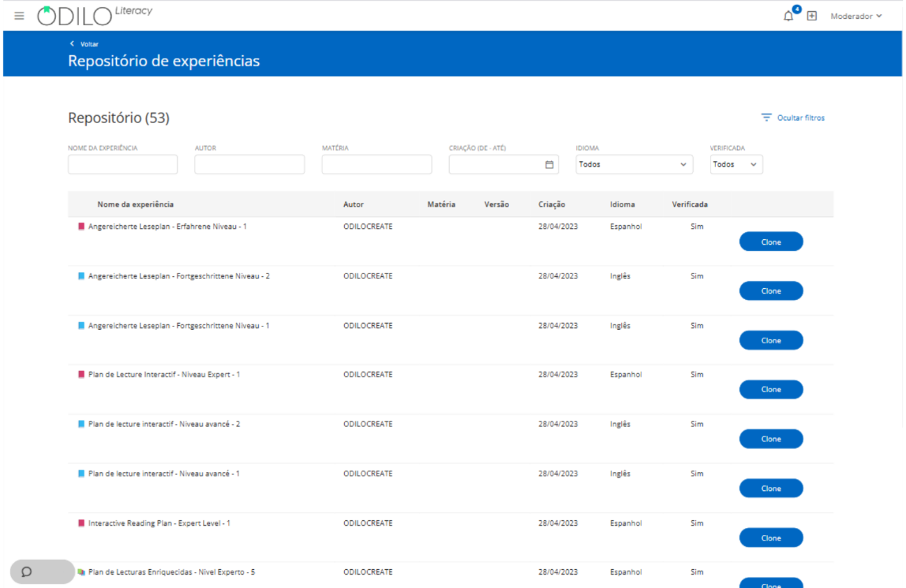Click pink icon of Erfahrene Niveau - 1 row
This screenshot has width=906, height=588.
[81, 227]
